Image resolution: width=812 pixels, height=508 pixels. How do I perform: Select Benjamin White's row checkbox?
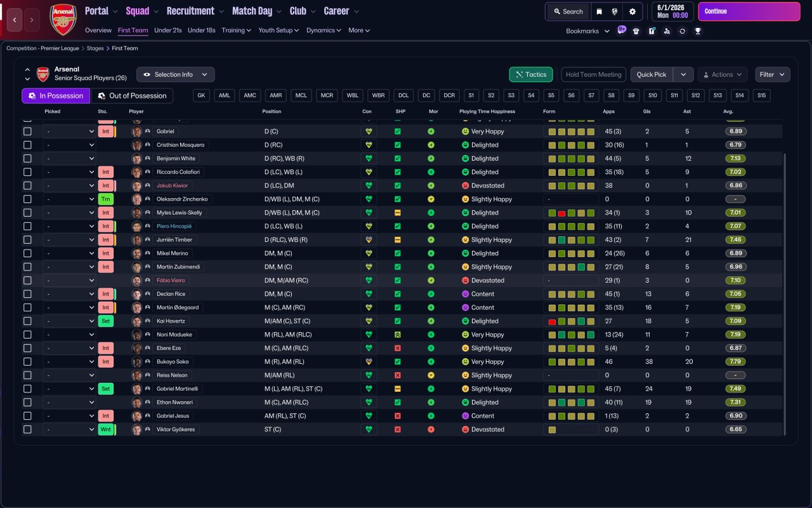(27, 159)
